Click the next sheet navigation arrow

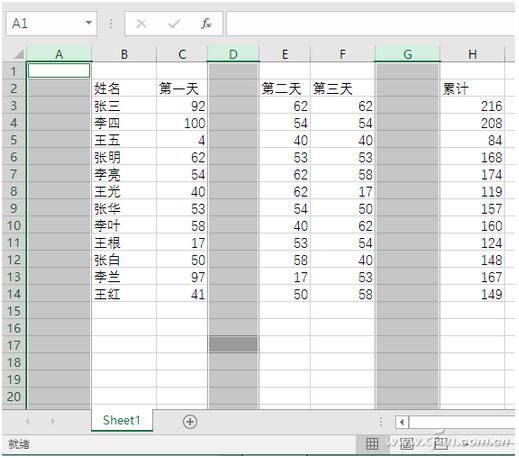click(53, 421)
